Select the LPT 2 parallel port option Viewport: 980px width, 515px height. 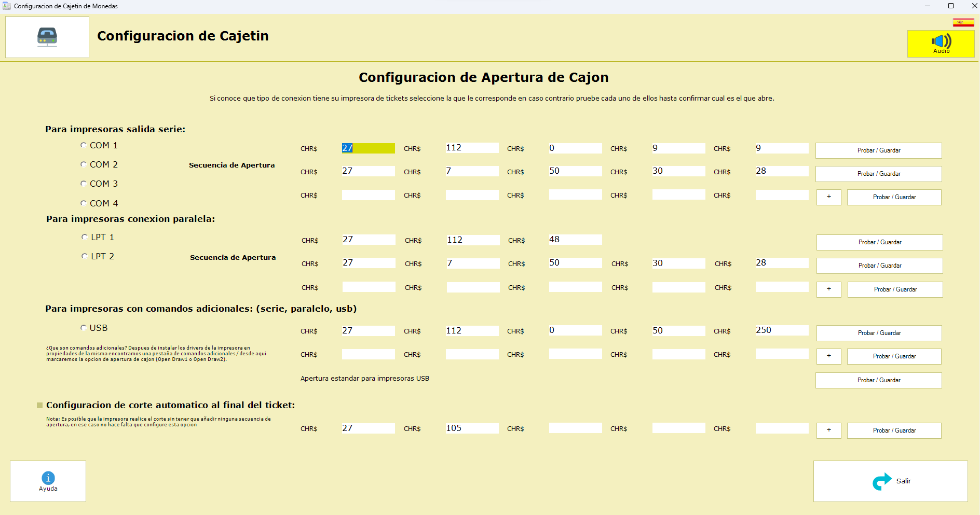(85, 256)
